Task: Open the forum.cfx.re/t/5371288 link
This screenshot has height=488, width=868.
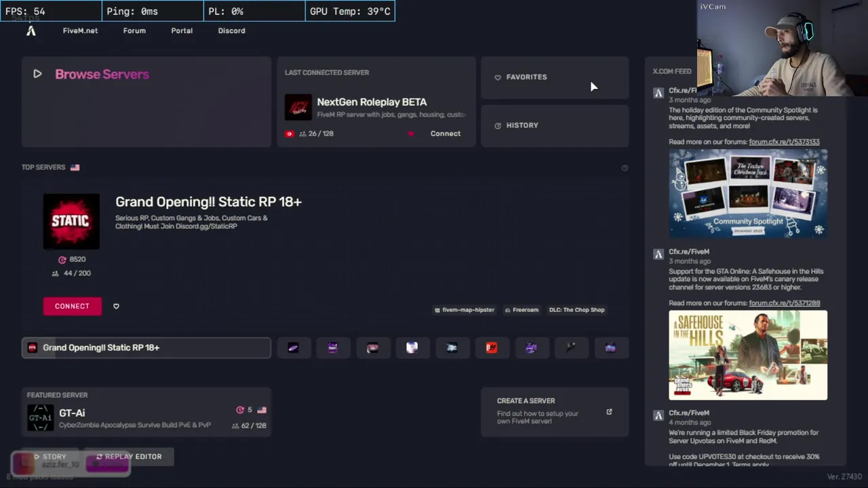Action: (784, 303)
